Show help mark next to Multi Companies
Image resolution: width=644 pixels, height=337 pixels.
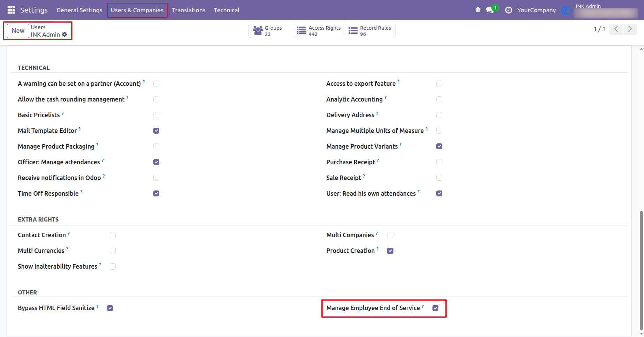[x=377, y=233]
